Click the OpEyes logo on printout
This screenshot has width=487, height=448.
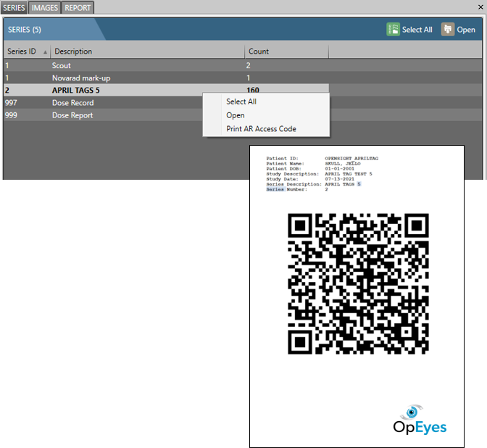point(420,420)
